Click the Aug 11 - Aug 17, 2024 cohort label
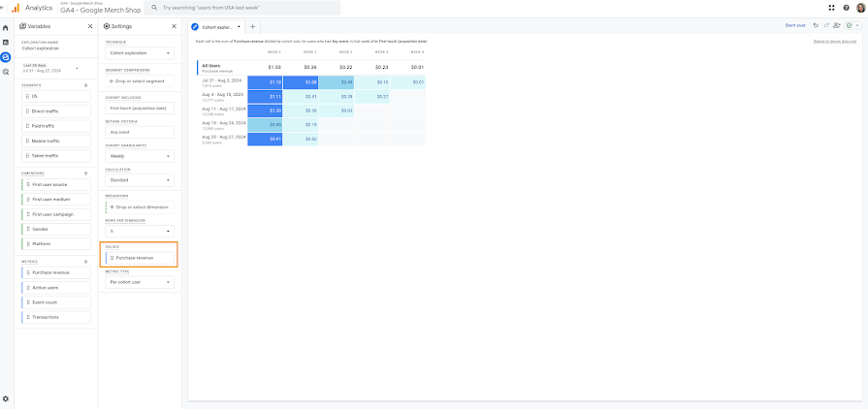Viewport: 868px width, 409px height. (224, 109)
